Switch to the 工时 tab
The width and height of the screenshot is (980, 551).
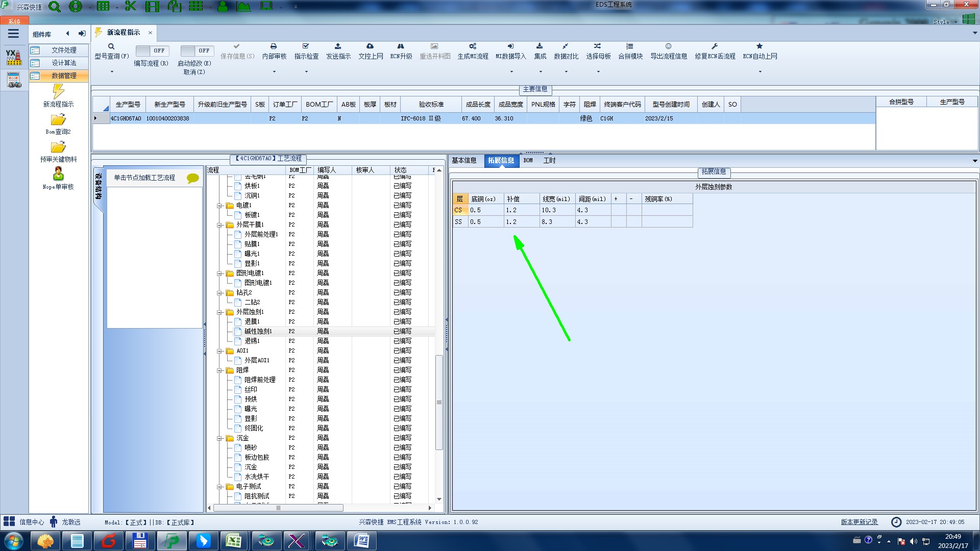pos(549,161)
